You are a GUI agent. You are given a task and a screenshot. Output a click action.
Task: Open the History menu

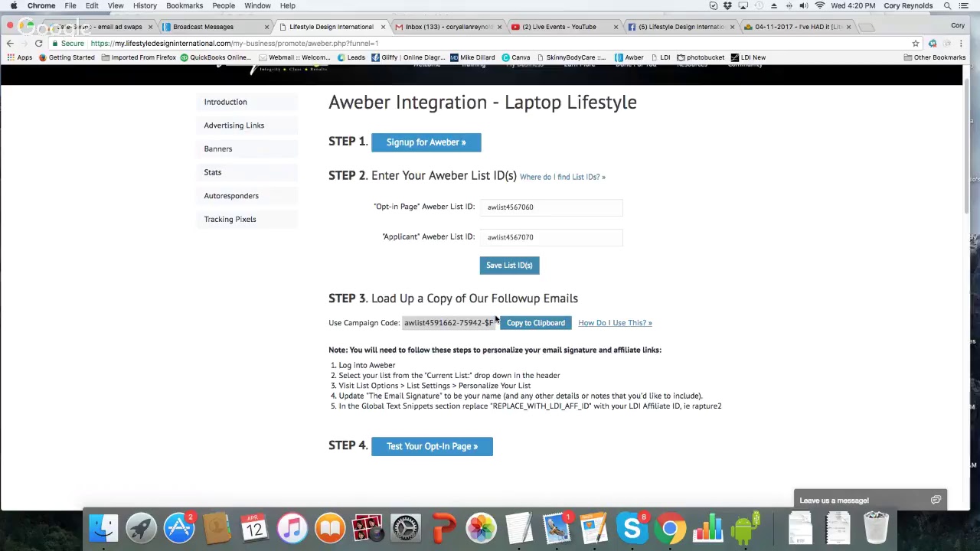click(x=145, y=5)
